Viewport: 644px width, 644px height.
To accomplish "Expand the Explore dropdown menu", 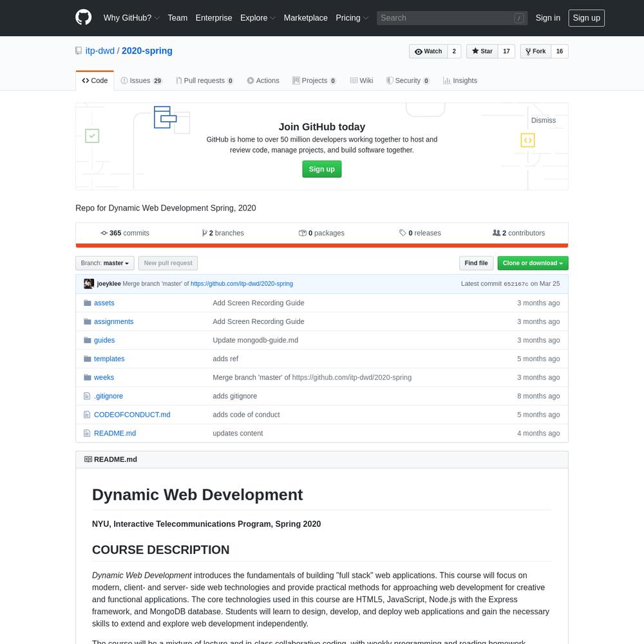I will pos(258,18).
